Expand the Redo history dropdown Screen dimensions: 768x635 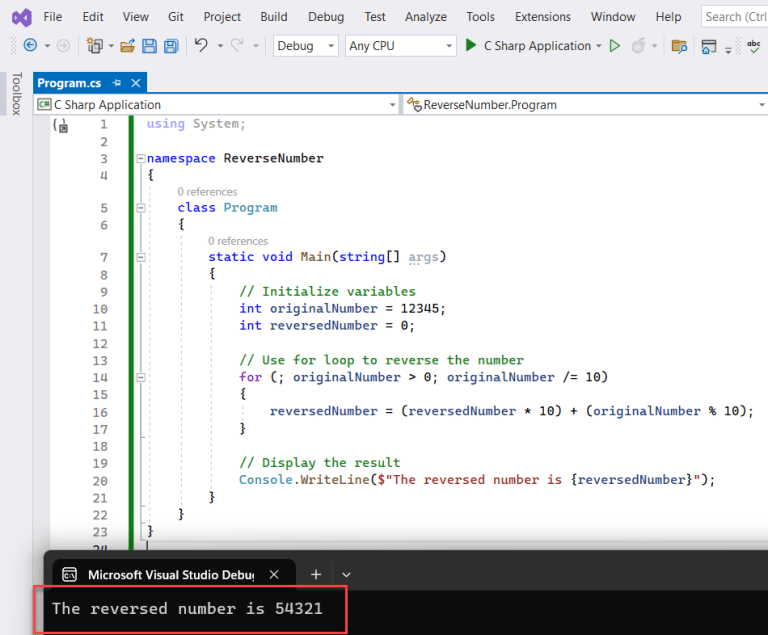[x=256, y=46]
